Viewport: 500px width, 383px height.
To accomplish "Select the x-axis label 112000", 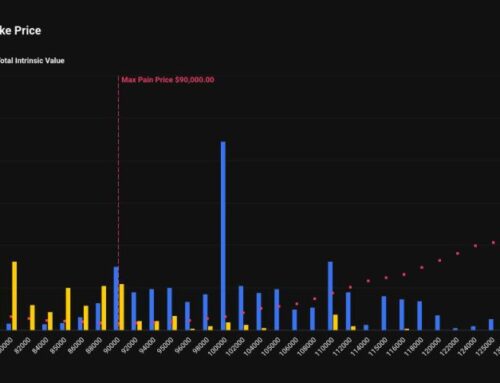I will pos(343,347).
